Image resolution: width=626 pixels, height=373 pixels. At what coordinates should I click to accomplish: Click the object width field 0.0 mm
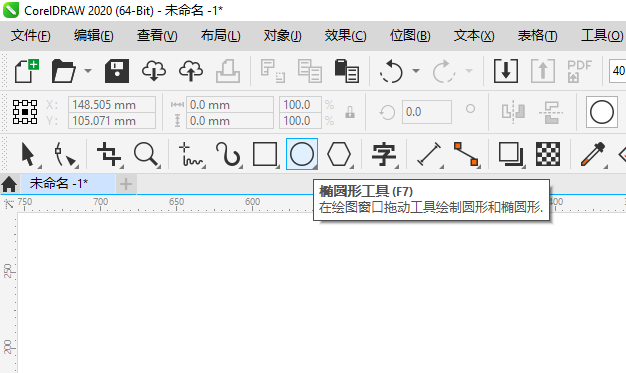pyautogui.click(x=230, y=105)
